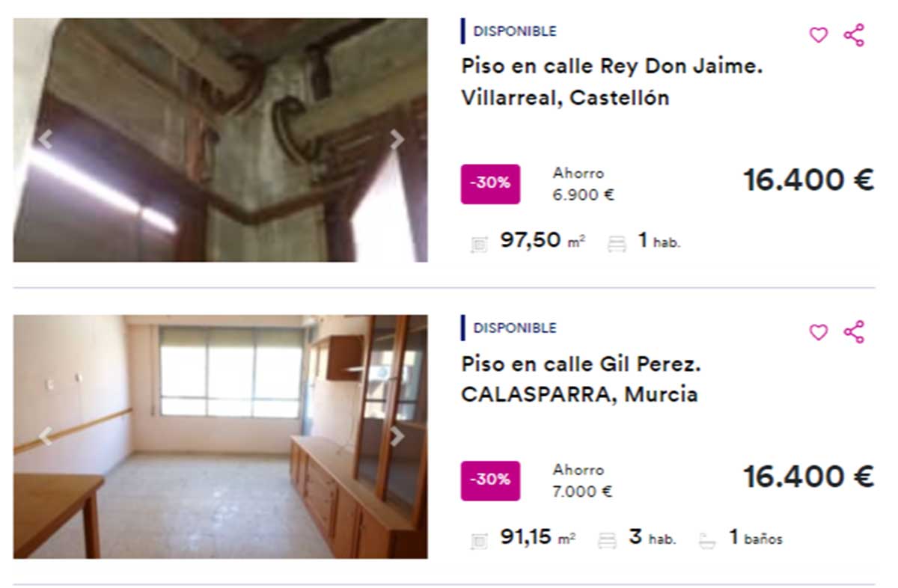Image resolution: width=898 pixels, height=588 pixels.
Task: Show previous photo of Calasparra flat
Action: [45, 436]
